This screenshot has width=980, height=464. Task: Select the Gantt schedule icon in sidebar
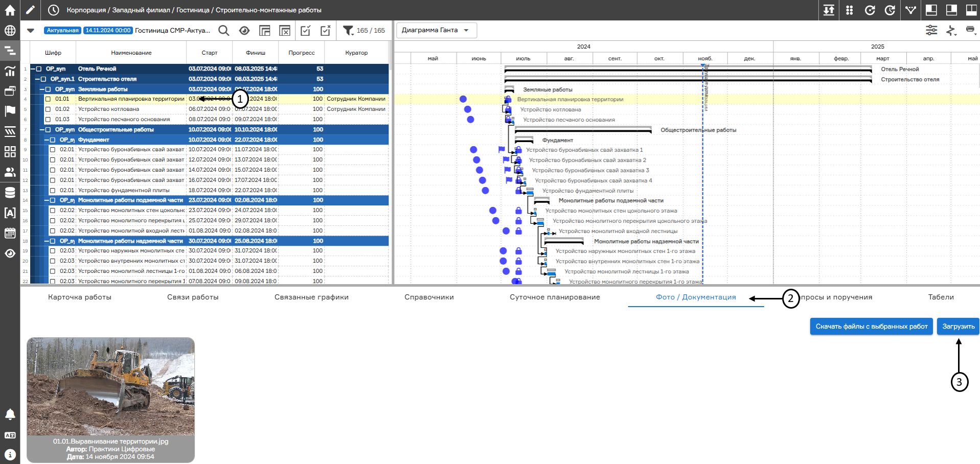[10, 51]
